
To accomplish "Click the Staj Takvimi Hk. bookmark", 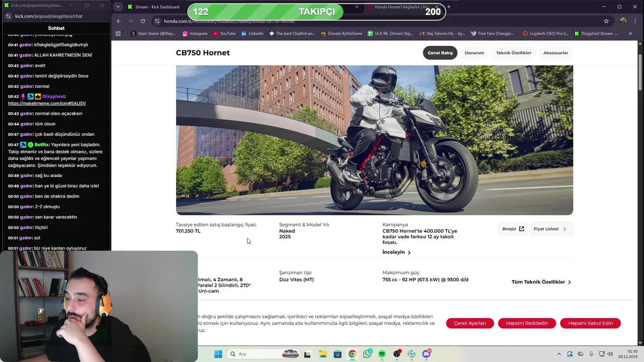I will pyautogui.click(x=442, y=34).
